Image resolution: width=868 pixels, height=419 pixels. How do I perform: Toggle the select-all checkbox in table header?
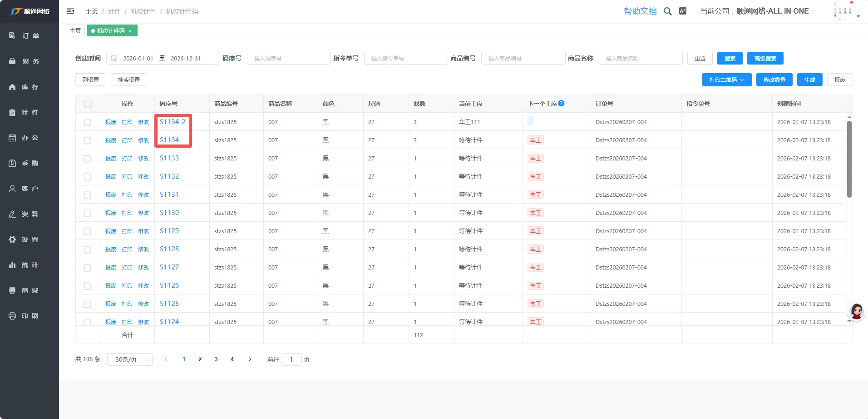click(88, 104)
